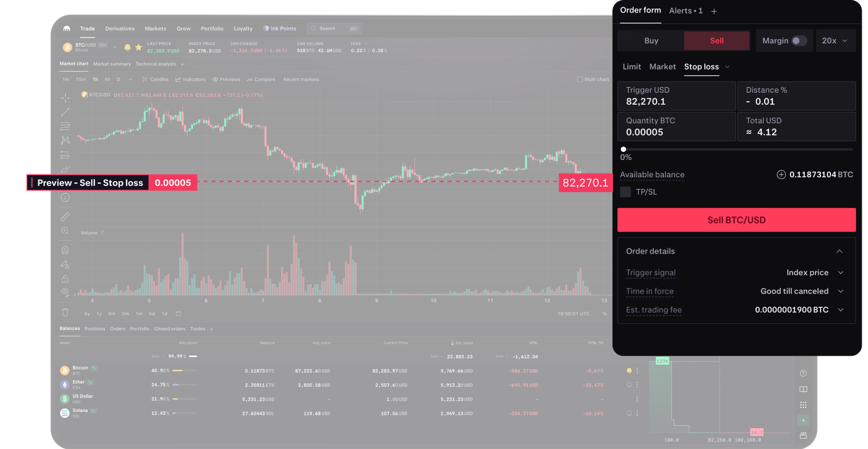Lock all drawing tools
The width and height of the screenshot is (868, 449).
[x=65, y=278]
